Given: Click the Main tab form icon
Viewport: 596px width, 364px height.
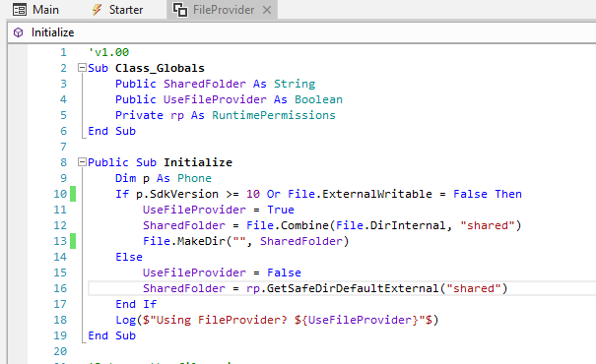Looking at the screenshot, I should (x=20, y=10).
